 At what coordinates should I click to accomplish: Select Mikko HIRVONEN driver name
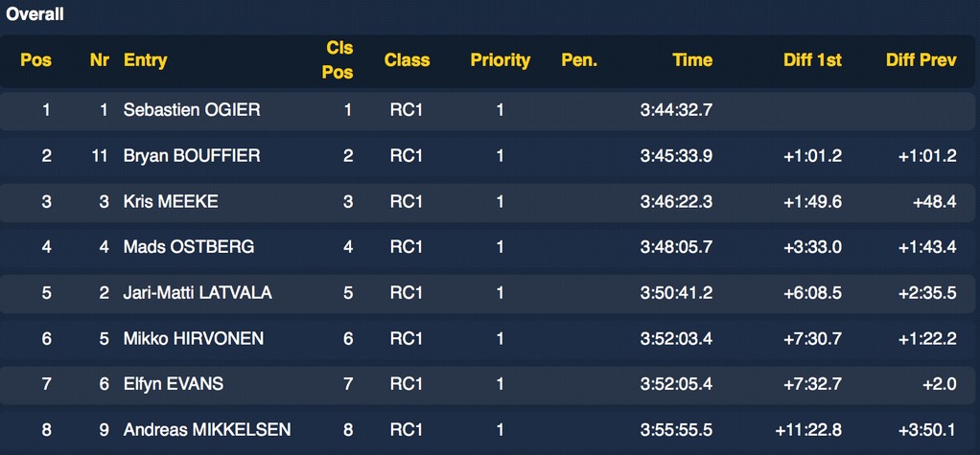pos(194,338)
